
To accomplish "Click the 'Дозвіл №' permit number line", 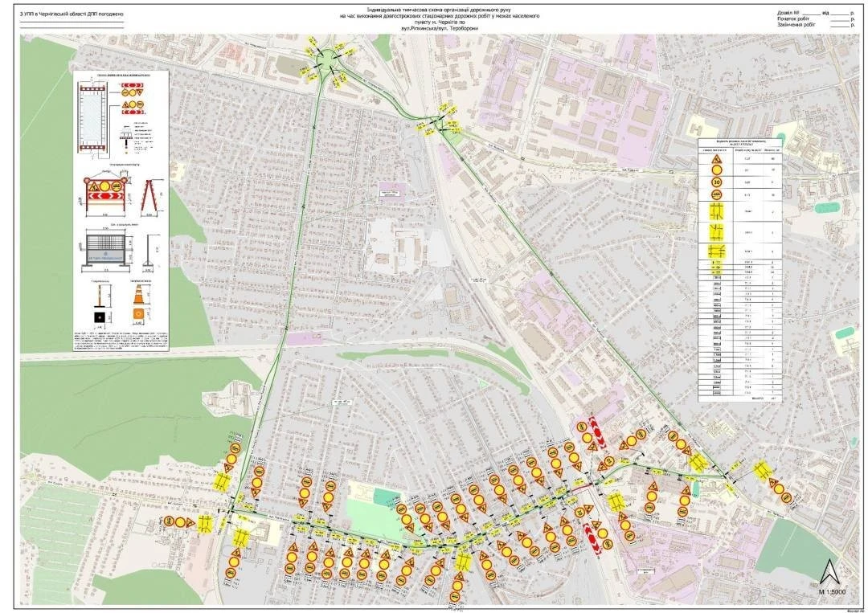I will tap(816, 12).
